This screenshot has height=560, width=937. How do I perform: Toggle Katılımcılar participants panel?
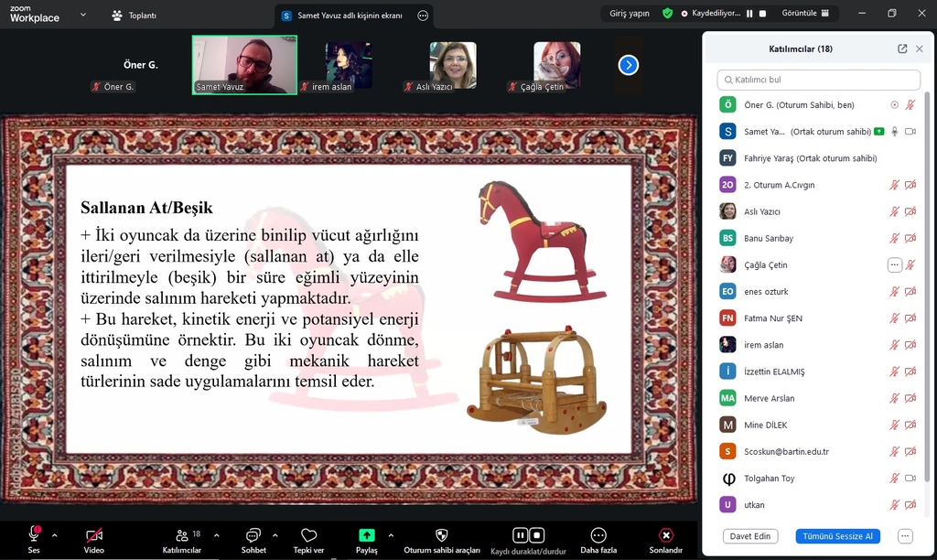[182, 535]
